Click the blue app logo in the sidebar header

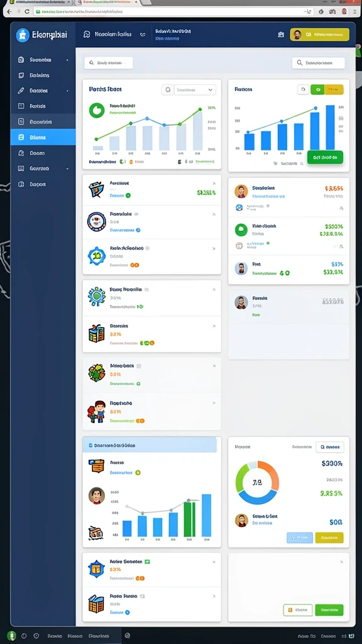point(23,35)
